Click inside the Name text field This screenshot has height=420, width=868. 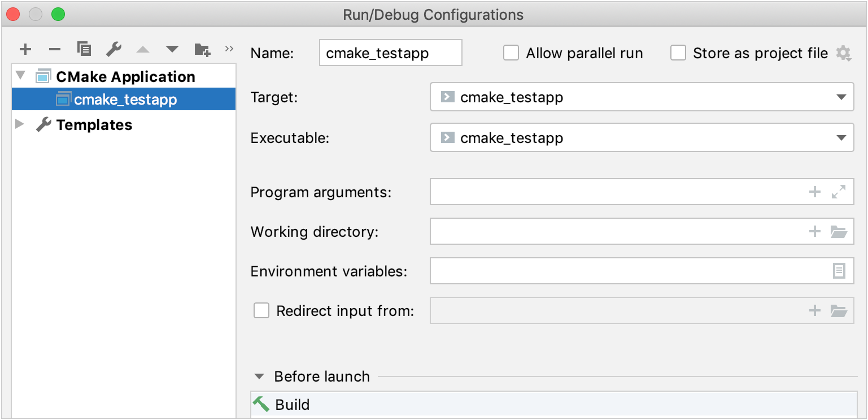[x=390, y=53]
